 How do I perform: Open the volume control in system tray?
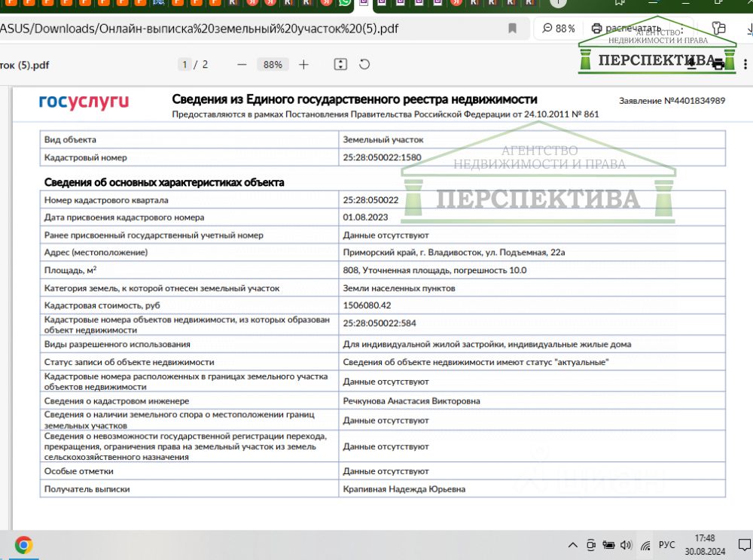tap(624, 545)
